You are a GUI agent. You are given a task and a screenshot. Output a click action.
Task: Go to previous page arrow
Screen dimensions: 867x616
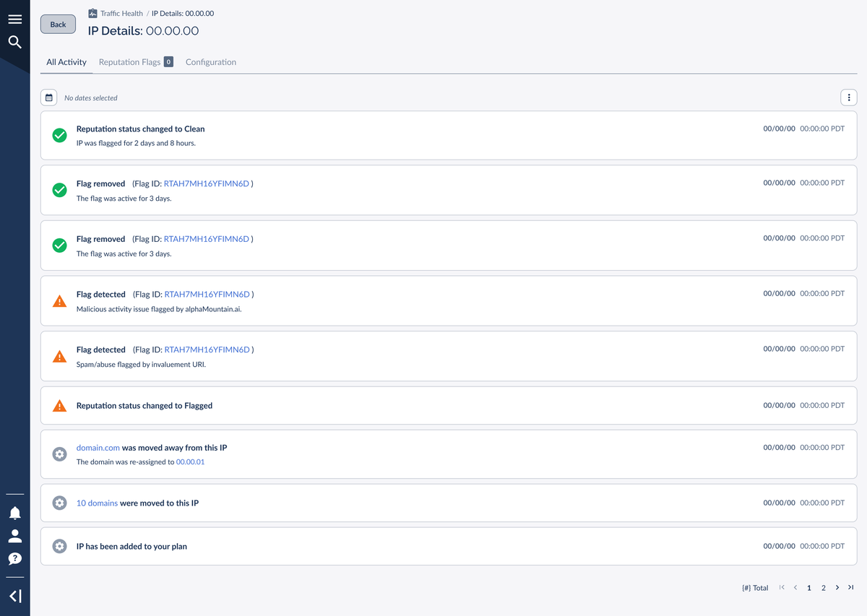click(795, 588)
